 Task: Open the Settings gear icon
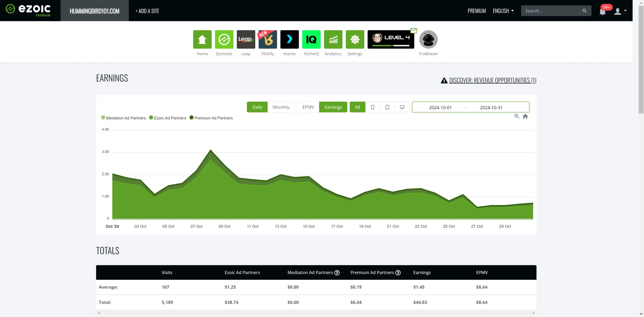[x=355, y=39]
